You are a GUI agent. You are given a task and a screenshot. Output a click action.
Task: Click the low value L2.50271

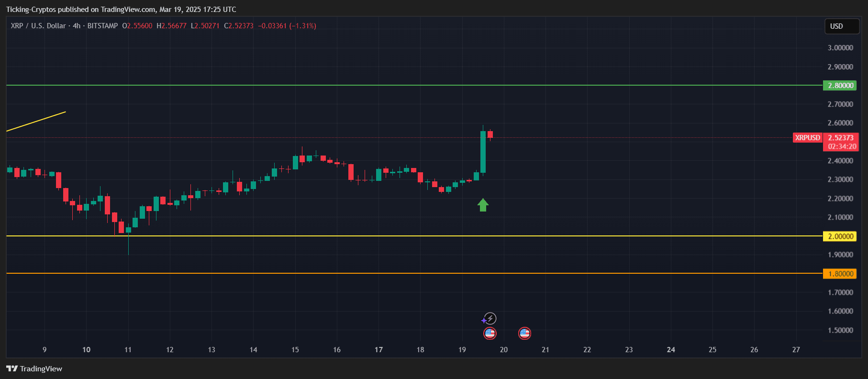point(205,26)
